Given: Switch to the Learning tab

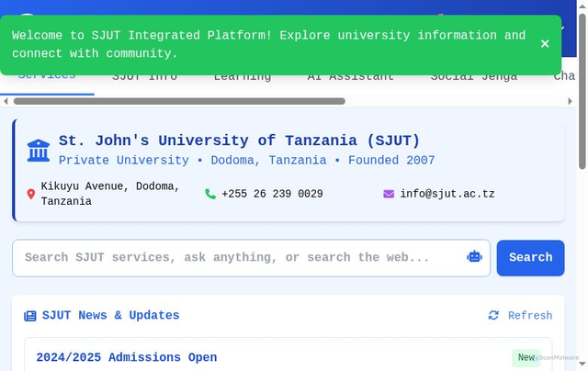Looking at the screenshot, I should [243, 77].
